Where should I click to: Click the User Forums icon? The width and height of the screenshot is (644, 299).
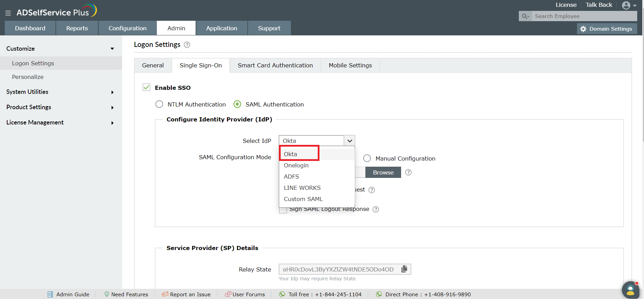(x=228, y=294)
